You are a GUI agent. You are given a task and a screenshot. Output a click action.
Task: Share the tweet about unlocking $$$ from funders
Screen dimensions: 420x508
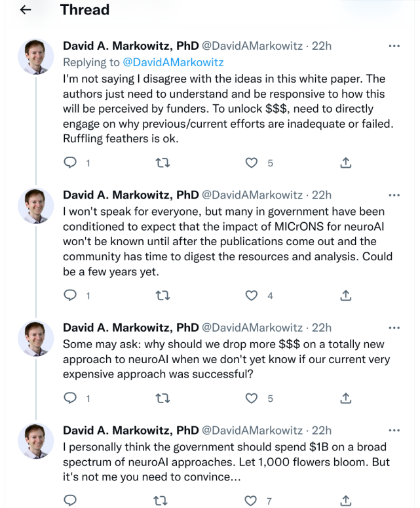[346, 163]
